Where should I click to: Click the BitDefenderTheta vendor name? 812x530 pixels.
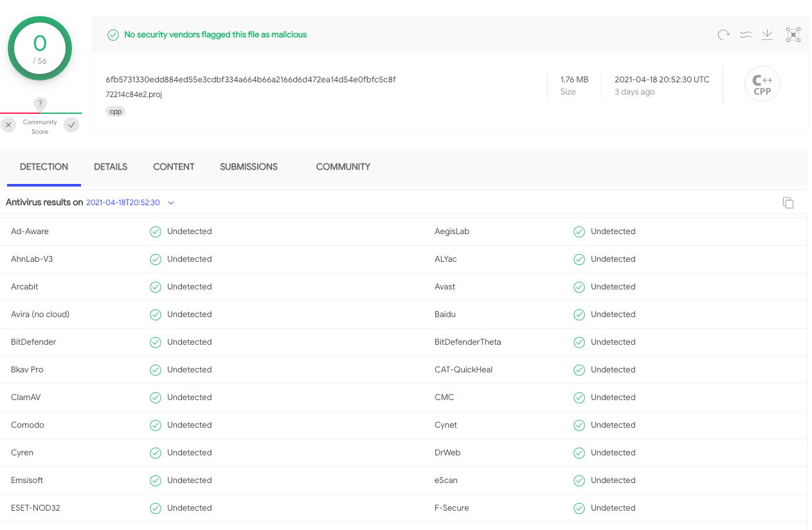pos(468,342)
